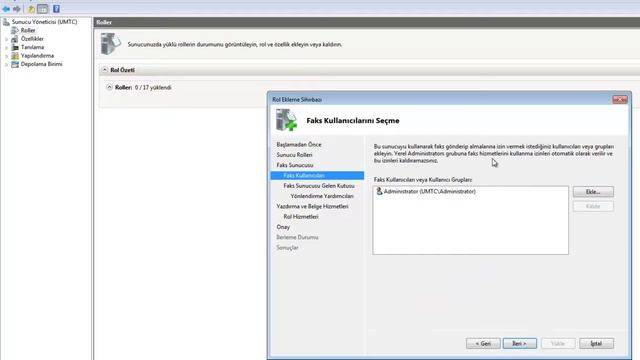Go to Onay wizard step
The height and width of the screenshot is (360, 640).
(283, 227)
